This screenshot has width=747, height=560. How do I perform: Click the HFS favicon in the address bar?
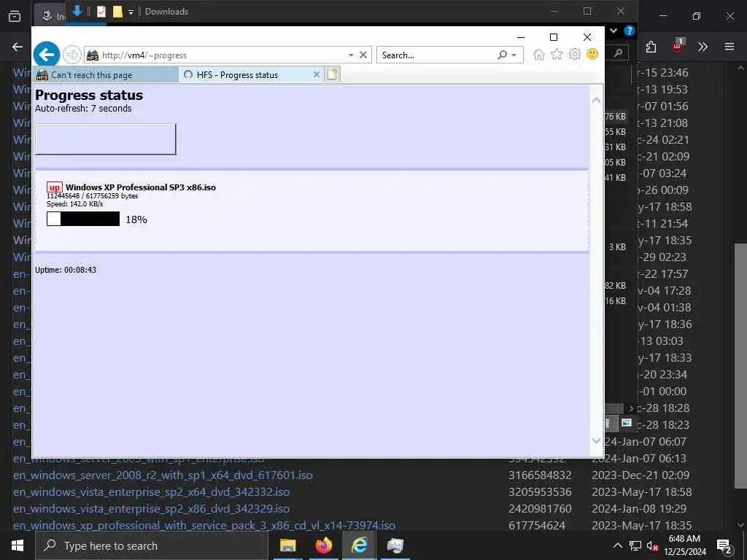(93, 55)
